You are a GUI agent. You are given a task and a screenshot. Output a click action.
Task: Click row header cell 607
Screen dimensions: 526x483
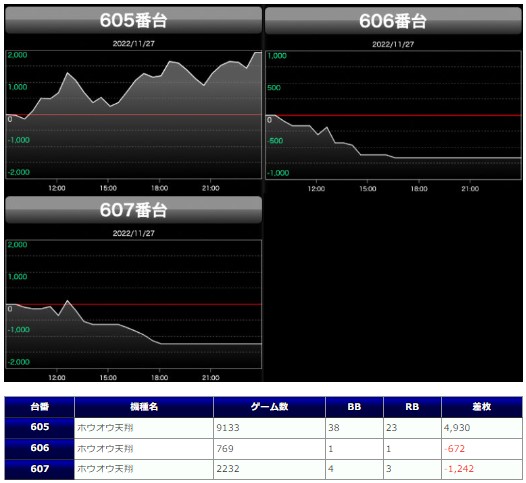(x=40, y=469)
